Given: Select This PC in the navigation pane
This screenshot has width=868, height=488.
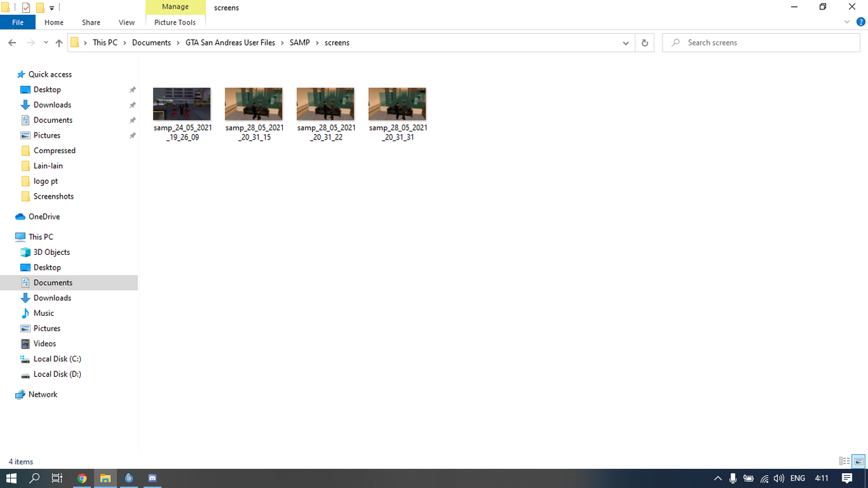Looking at the screenshot, I should click(x=40, y=237).
